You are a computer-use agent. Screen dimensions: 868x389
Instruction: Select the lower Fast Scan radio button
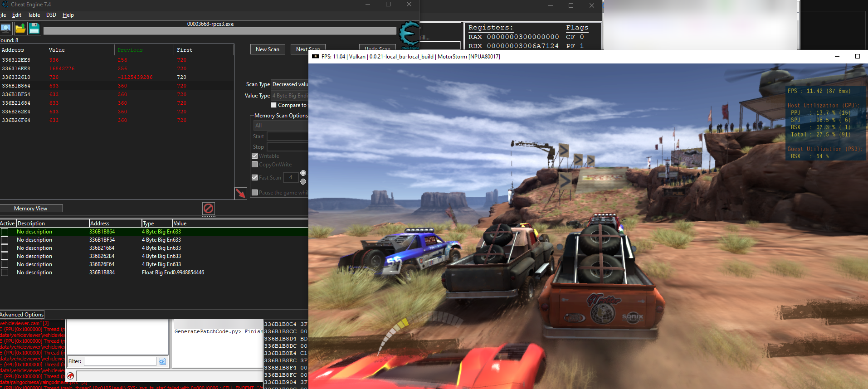(303, 182)
